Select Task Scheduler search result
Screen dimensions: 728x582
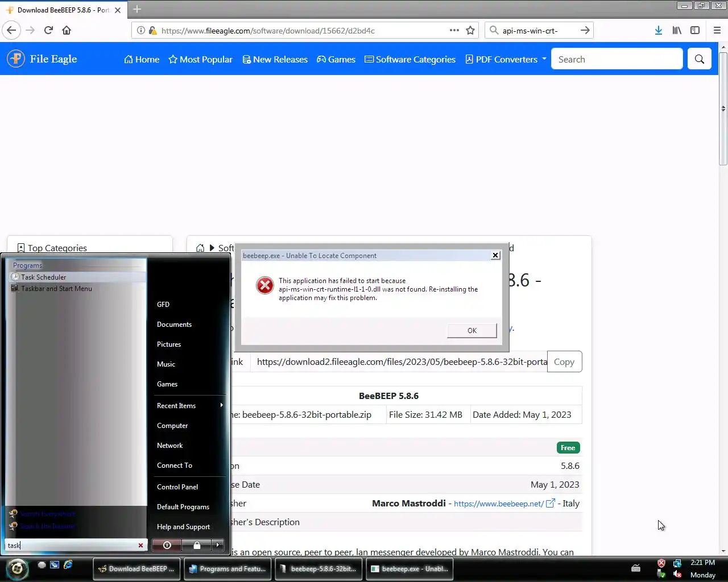(78, 277)
